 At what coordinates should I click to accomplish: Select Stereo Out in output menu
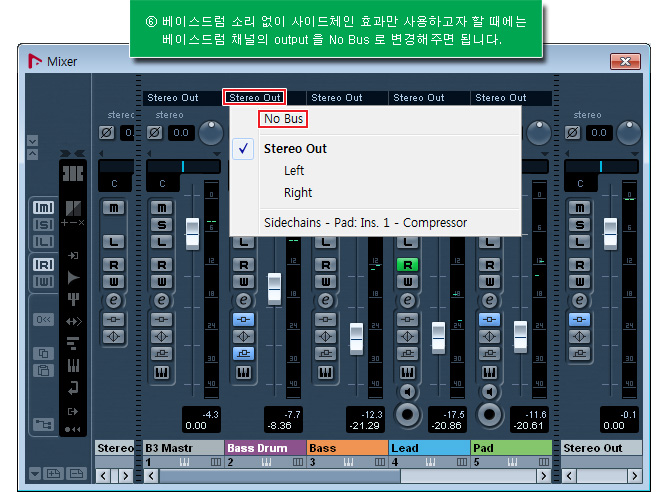pyautogui.click(x=295, y=149)
